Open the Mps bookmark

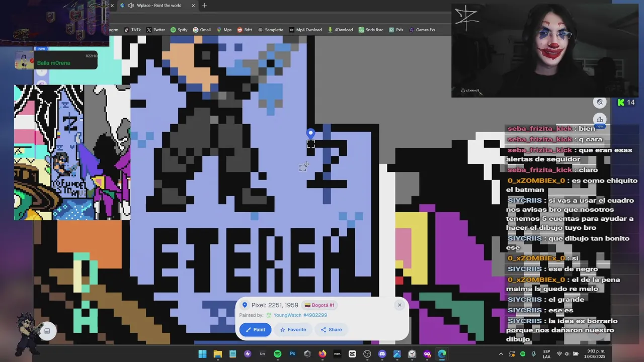(x=224, y=30)
